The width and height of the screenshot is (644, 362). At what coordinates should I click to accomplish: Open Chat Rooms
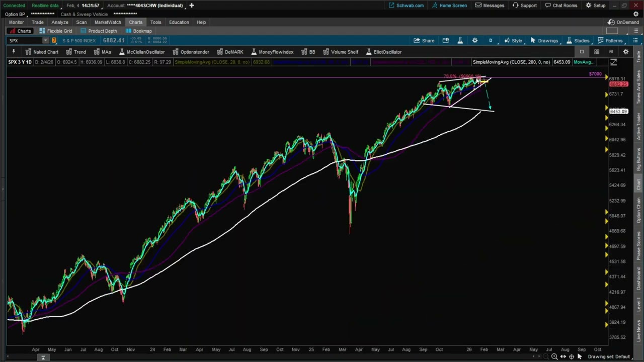coord(561,6)
